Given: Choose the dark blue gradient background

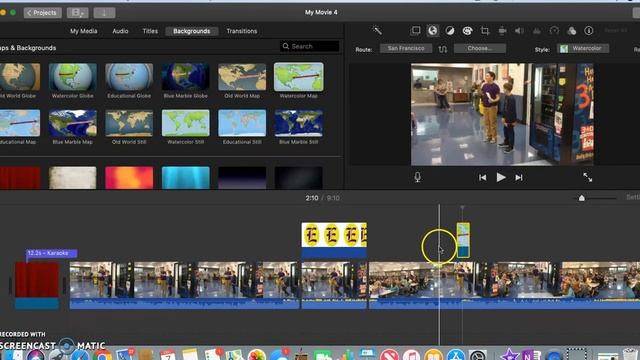Looking at the screenshot, I should click(242, 178).
